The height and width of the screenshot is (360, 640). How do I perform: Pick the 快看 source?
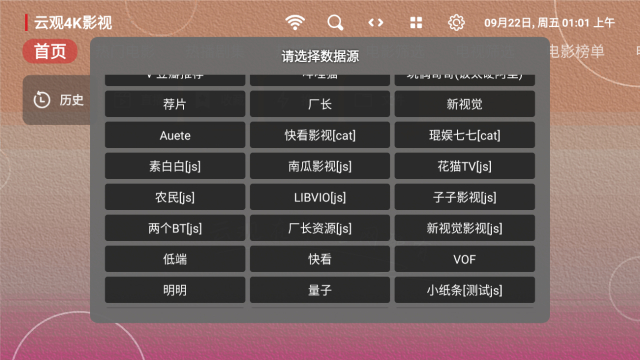[x=320, y=259]
